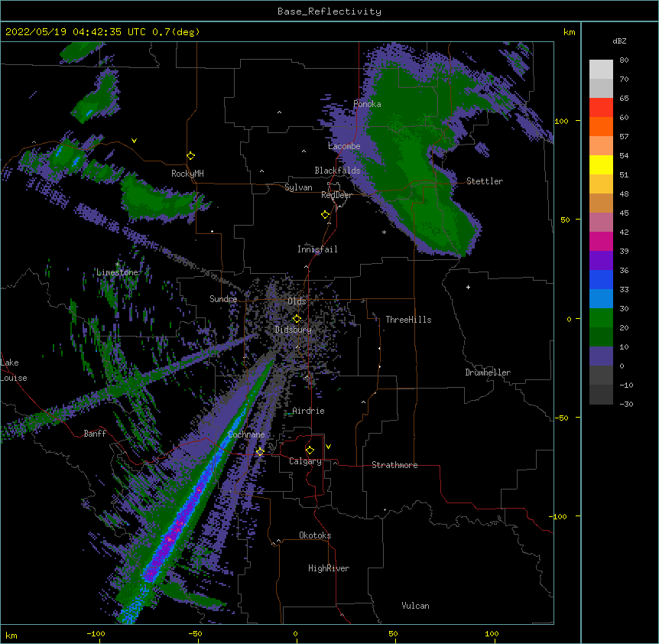Viewport: 659px width, 644px height.
Task: Select the purple 39-36 dBZ legend swatch
Action: click(x=601, y=261)
